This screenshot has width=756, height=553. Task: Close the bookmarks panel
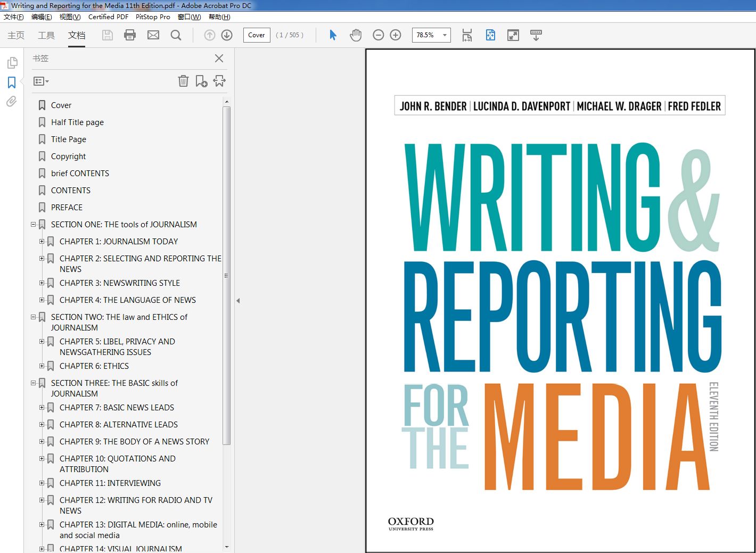(x=219, y=59)
